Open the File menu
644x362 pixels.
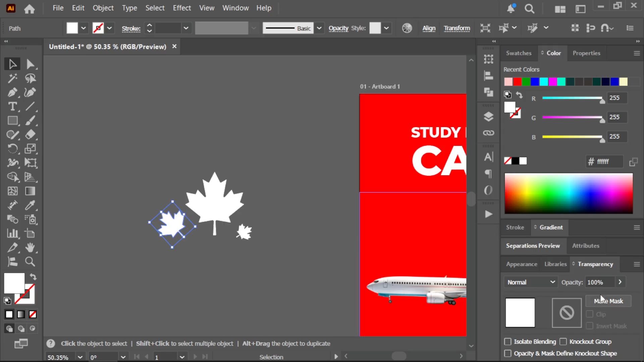pyautogui.click(x=58, y=8)
